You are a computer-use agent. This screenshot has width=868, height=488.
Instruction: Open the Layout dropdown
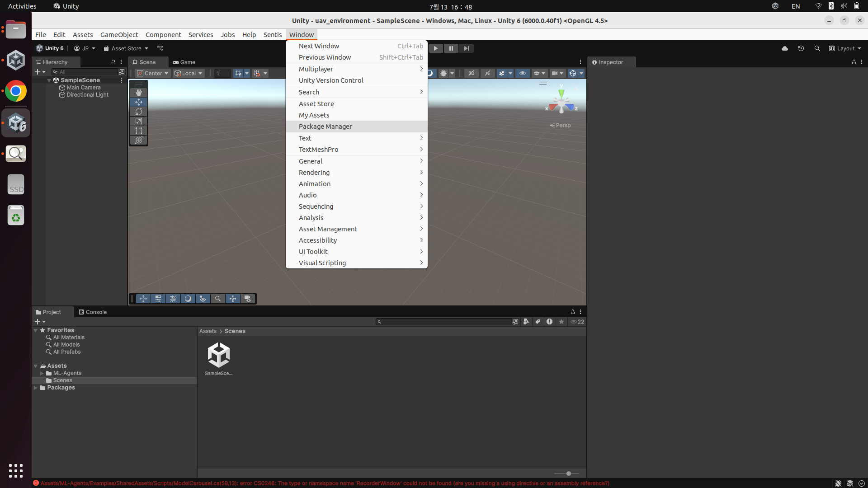pyautogui.click(x=845, y=48)
